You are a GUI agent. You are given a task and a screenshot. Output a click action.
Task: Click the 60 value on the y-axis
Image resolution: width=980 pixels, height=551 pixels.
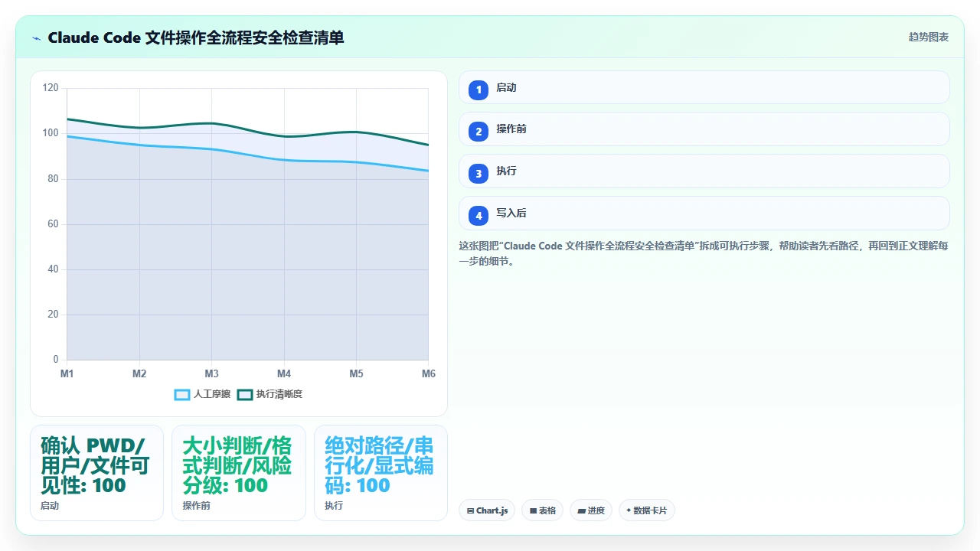point(53,224)
